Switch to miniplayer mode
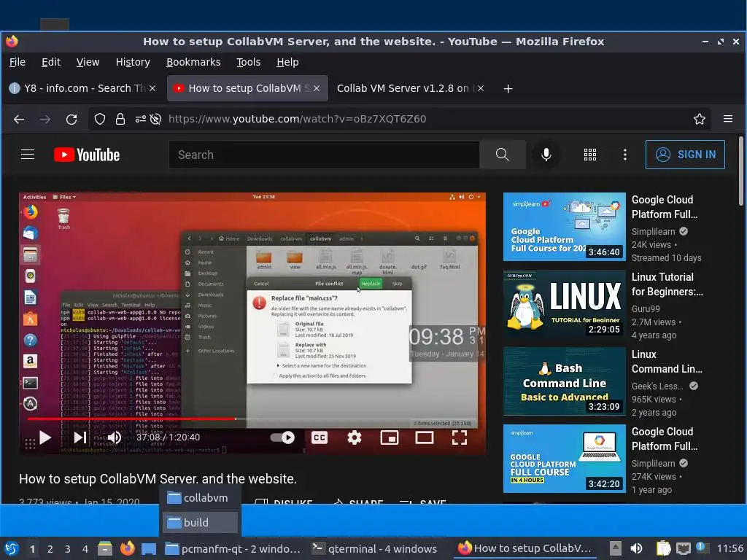Screen dimensions: 747x560 point(390,437)
